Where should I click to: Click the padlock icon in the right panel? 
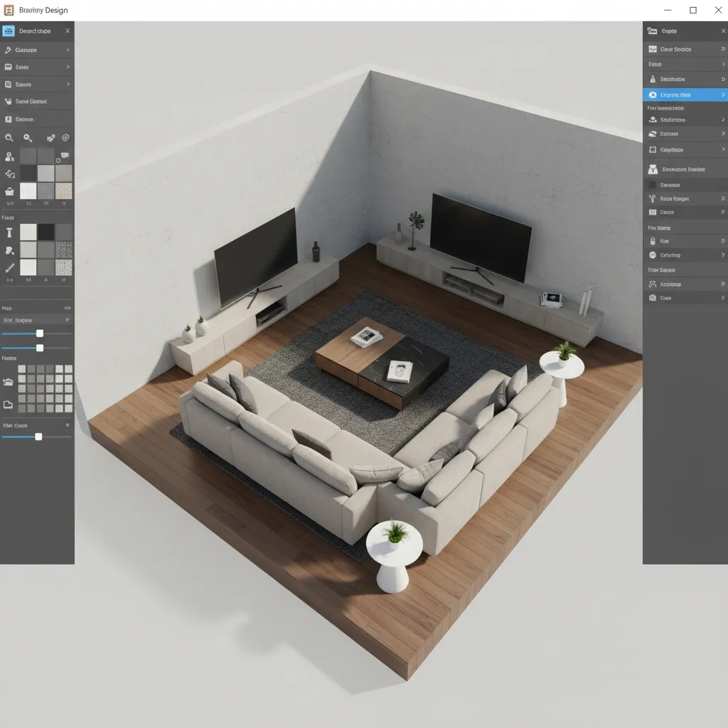(x=653, y=240)
